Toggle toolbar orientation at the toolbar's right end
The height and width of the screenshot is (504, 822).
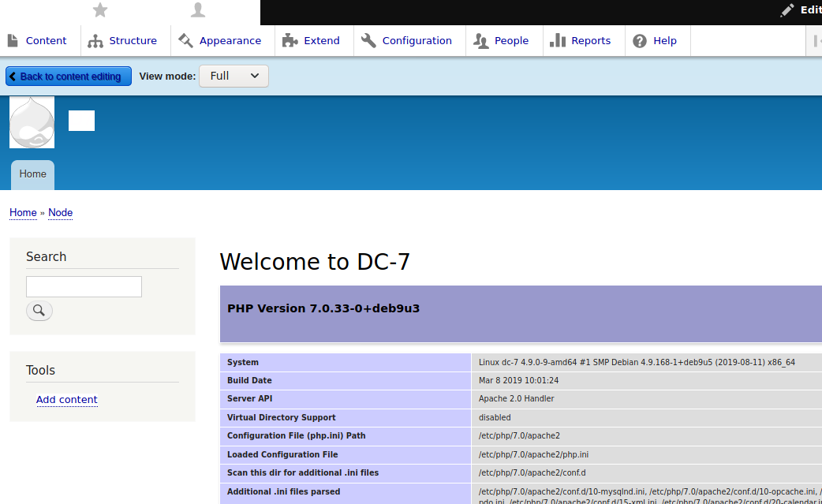[815, 41]
